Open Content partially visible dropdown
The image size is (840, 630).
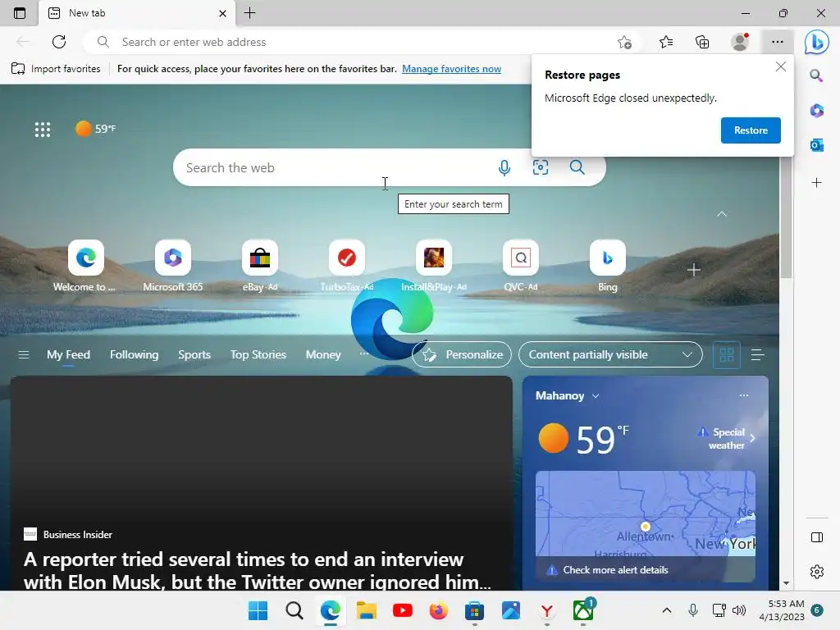point(610,354)
